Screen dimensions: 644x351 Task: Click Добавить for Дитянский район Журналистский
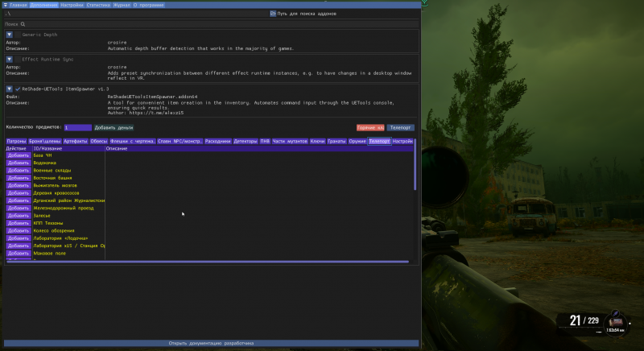(x=19, y=200)
